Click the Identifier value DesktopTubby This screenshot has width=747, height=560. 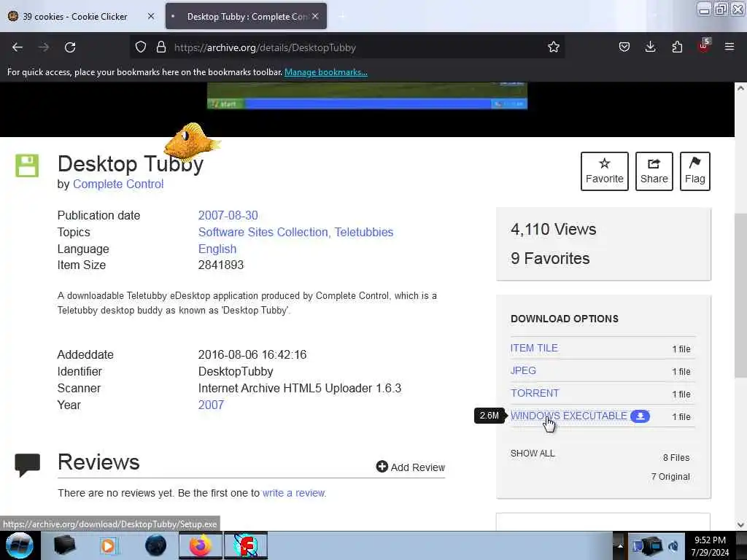[x=236, y=371]
